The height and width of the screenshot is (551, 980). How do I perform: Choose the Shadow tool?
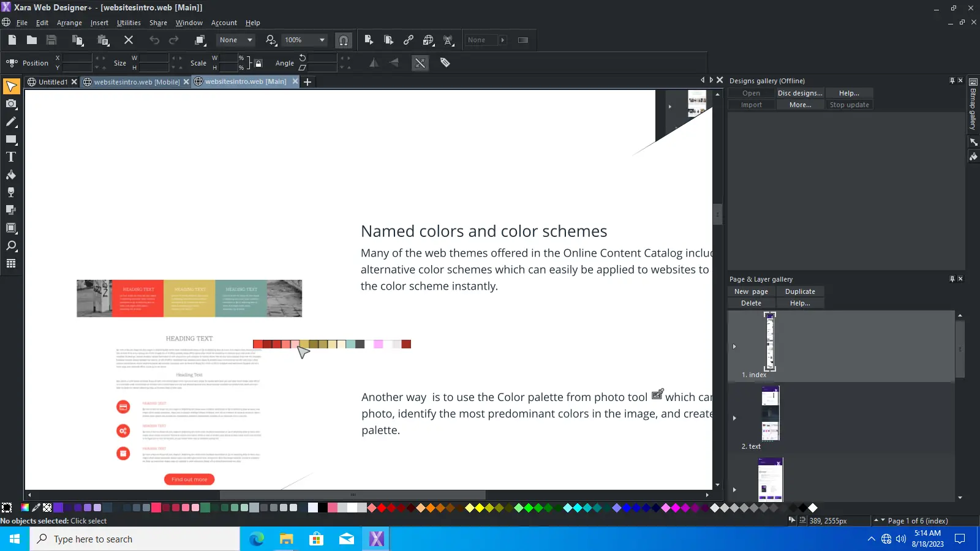[11, 210]
